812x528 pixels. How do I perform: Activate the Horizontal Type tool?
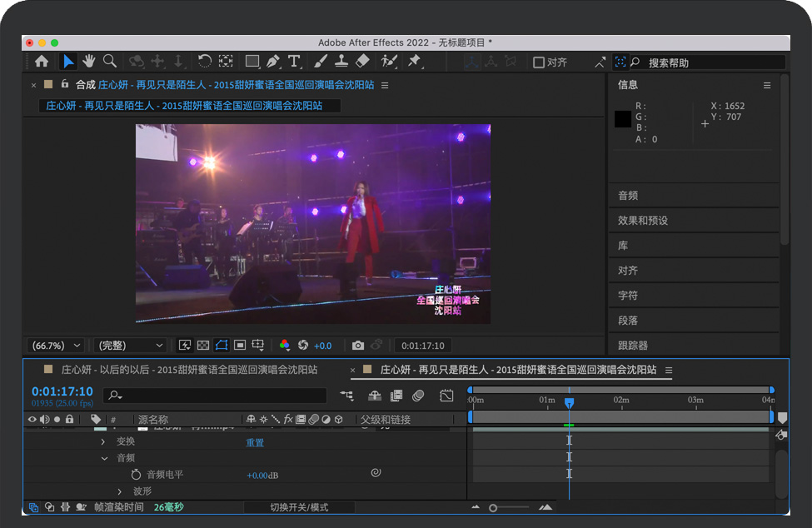pyautogui.click(x=294, y=62)
